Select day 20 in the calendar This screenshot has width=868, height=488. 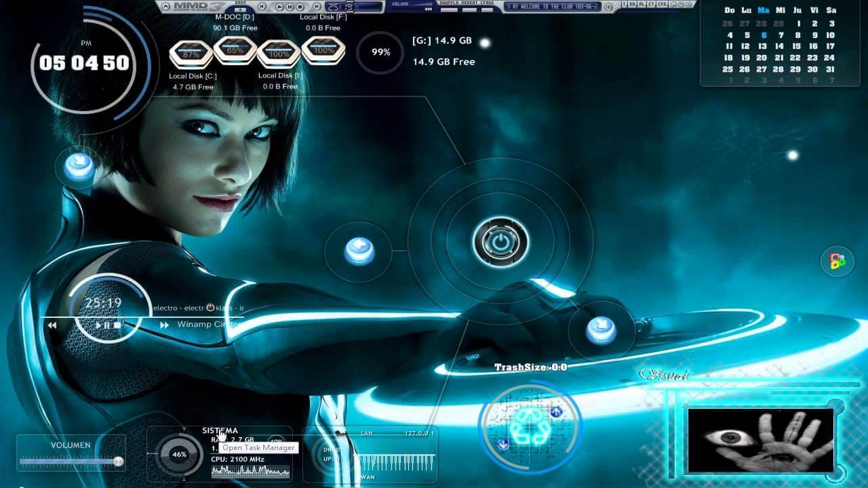tap(762, 58)
